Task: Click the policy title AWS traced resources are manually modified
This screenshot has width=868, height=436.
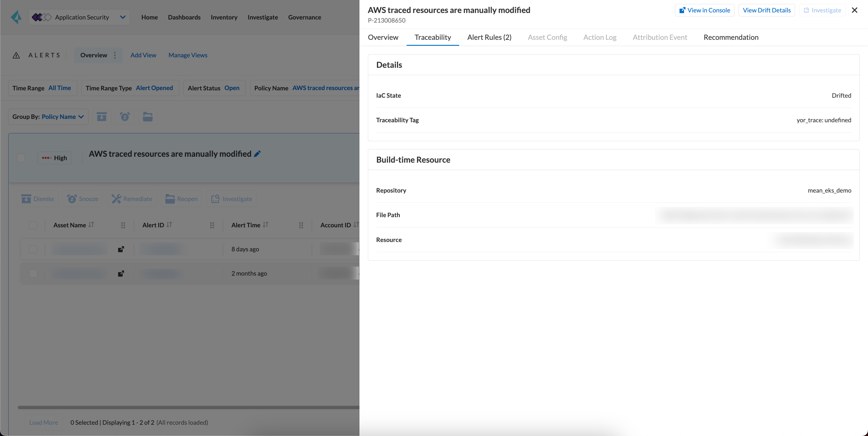Action: 170,154
